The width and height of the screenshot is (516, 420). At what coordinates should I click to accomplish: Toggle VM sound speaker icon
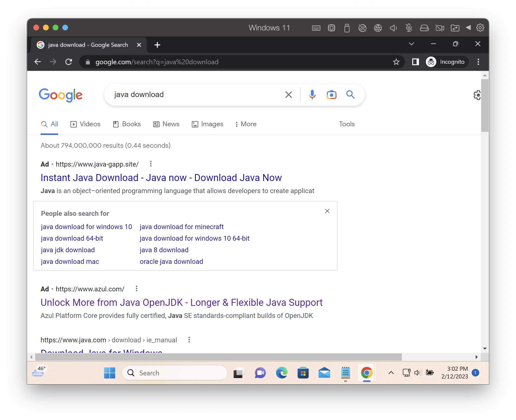tap(393, 28)
